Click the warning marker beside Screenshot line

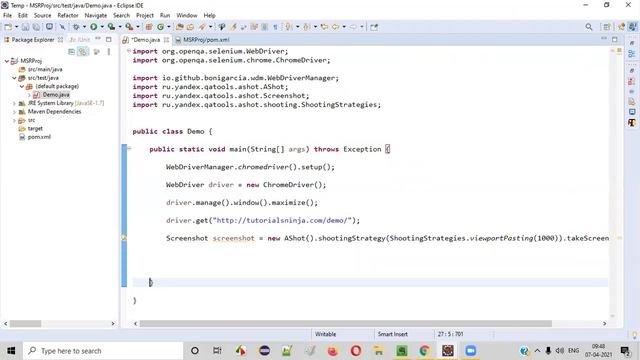click(x=124, y=238)
